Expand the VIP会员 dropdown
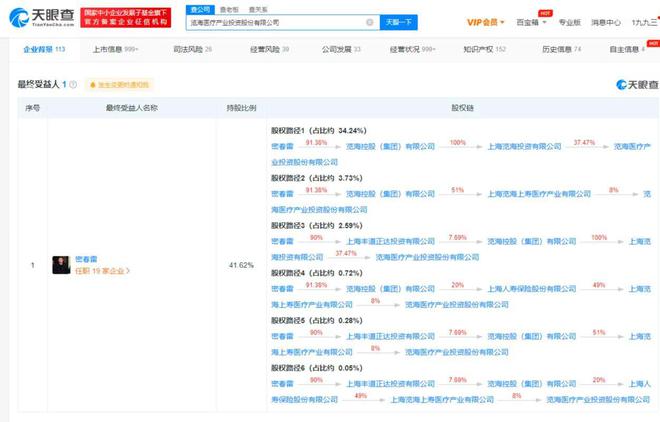 click(485, 22)
